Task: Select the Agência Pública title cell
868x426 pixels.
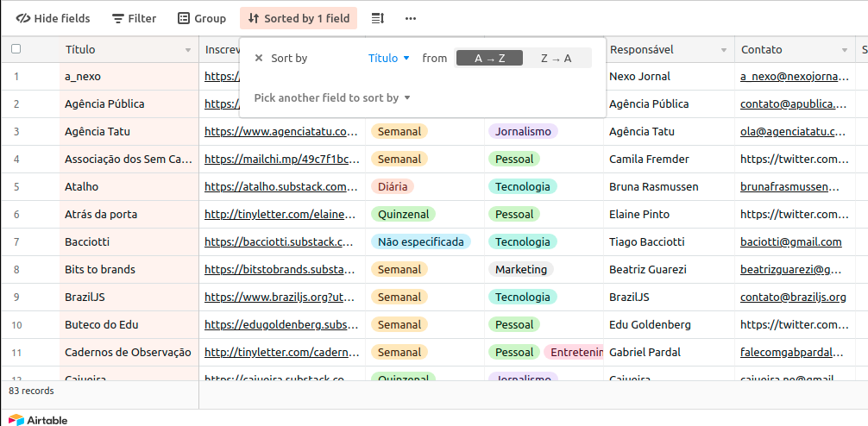Action: (129, 104)
